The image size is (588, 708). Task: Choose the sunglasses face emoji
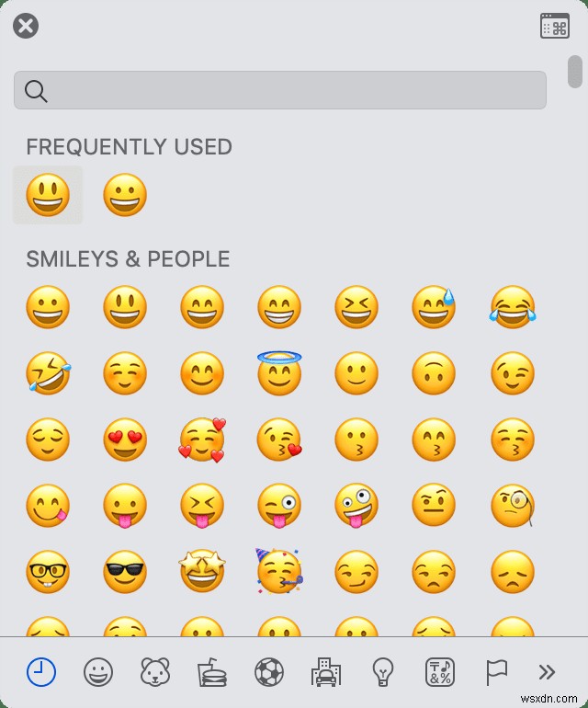[x=125, y=572]
